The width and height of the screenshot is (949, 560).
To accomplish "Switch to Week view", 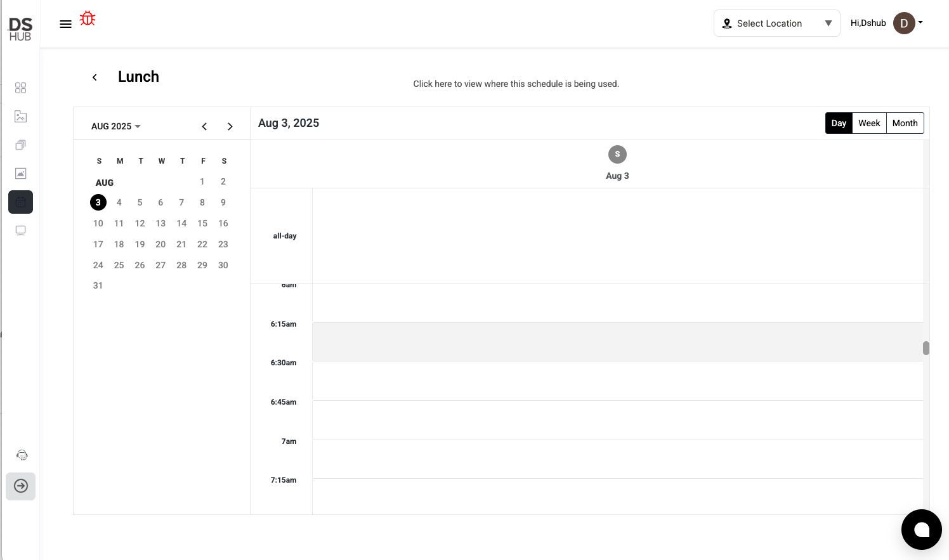I will coord(868,123).
